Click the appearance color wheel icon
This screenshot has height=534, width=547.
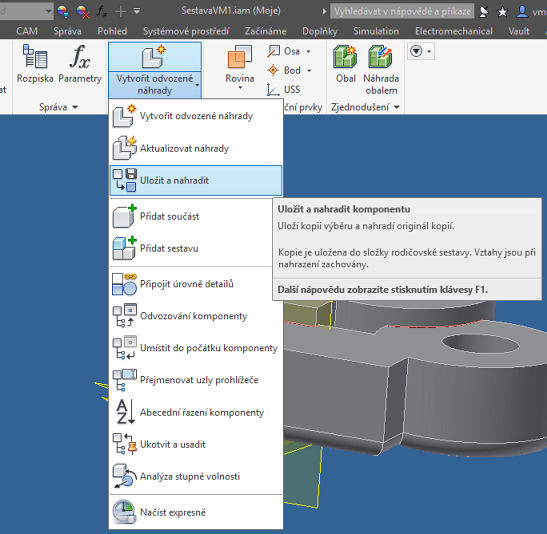pos(63,12)
